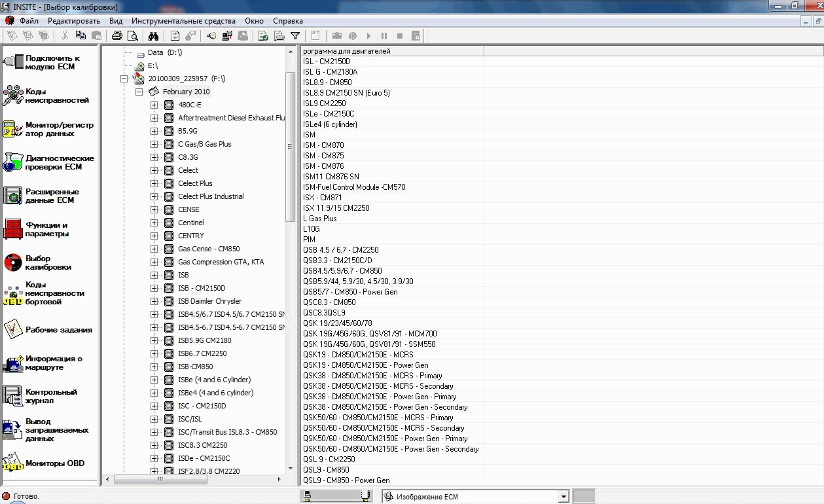Open the Изображение ECM dropdown in status bar
The image size is (824, 504).
pos(564,497)
